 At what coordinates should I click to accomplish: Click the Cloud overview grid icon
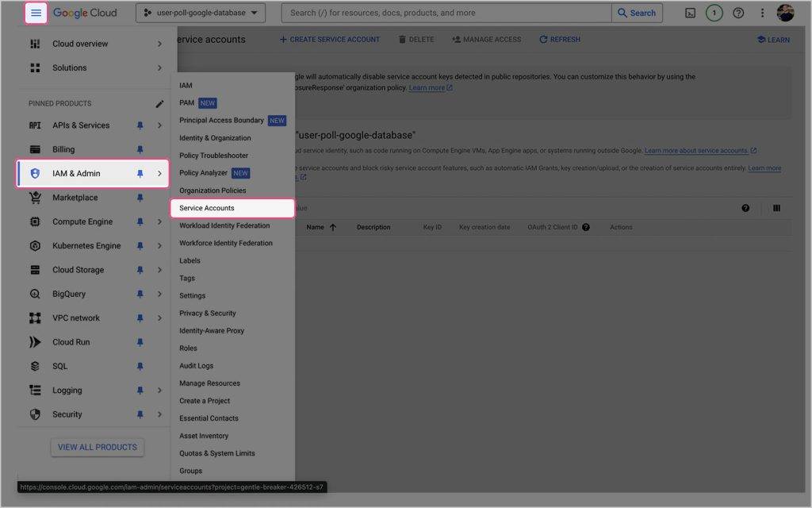coord(35,44)
